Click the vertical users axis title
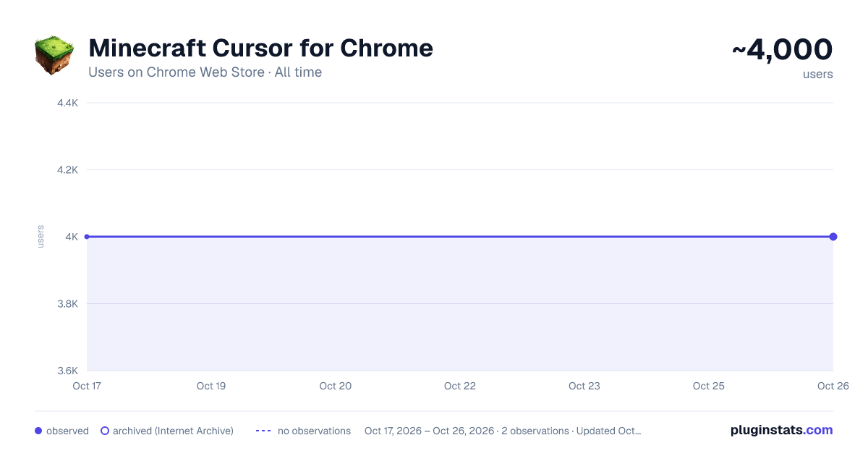The height and width of the screenshot is (456, 868). click(41, 237)
